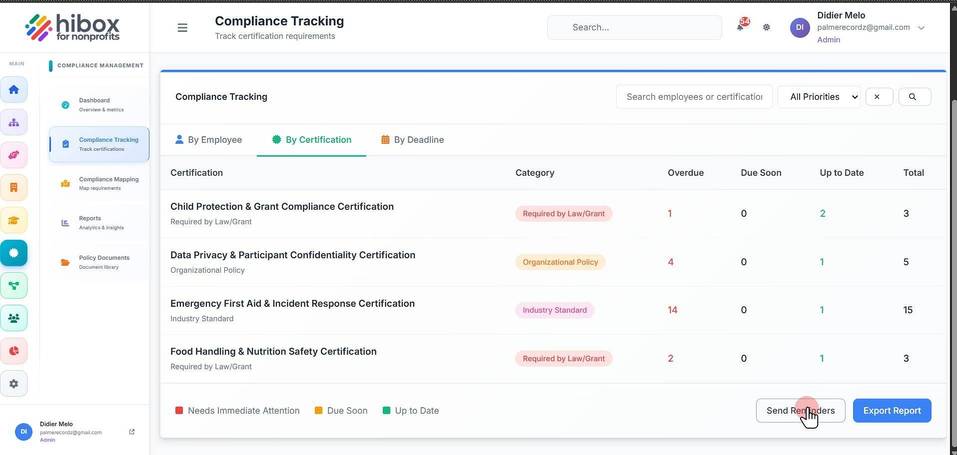Click the Send Reminders button
Image resolution: width=957 pixels, height=455 pixels.
point(801,410)
